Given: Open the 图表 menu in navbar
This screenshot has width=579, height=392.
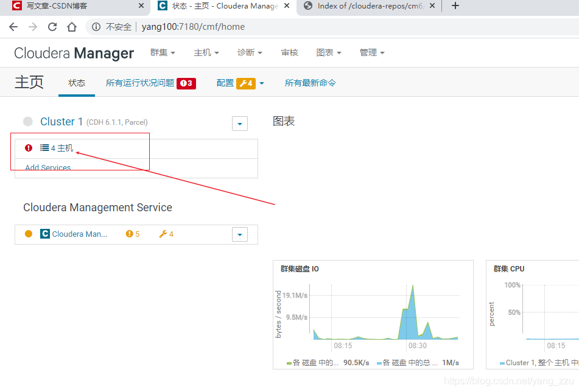Looking at the screenshot, I should point(329,53).
